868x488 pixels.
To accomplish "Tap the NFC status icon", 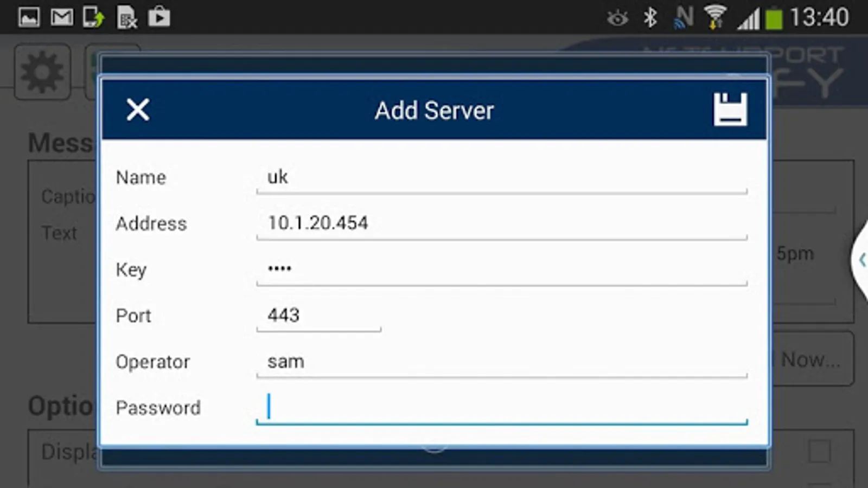I will (x=684, y=18).
